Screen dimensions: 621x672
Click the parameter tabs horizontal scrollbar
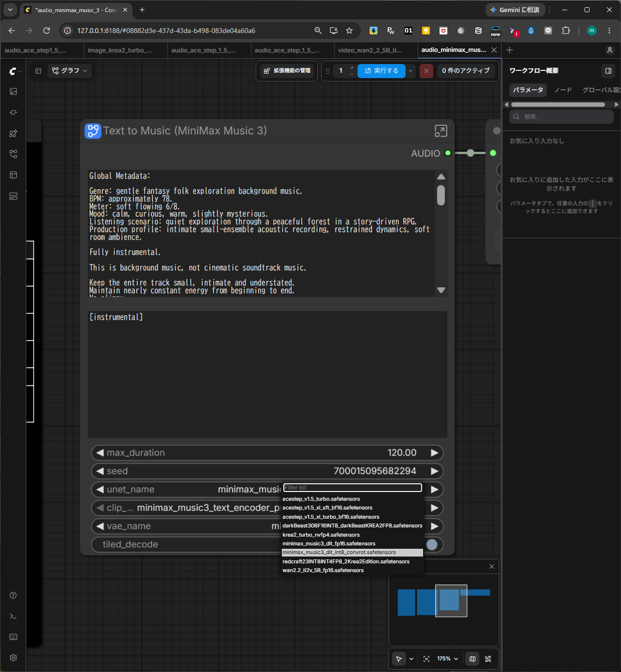pyautogui.click(x=558, y=104)
